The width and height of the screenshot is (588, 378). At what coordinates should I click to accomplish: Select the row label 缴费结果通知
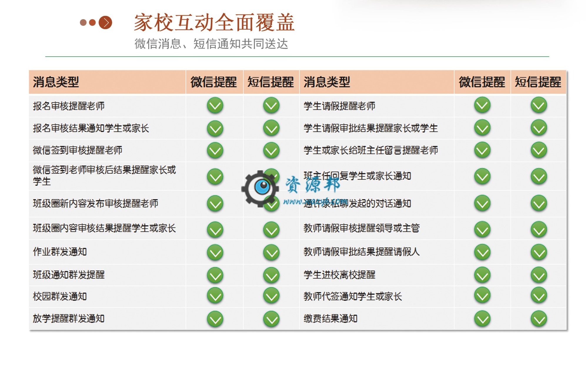(330, 318)
